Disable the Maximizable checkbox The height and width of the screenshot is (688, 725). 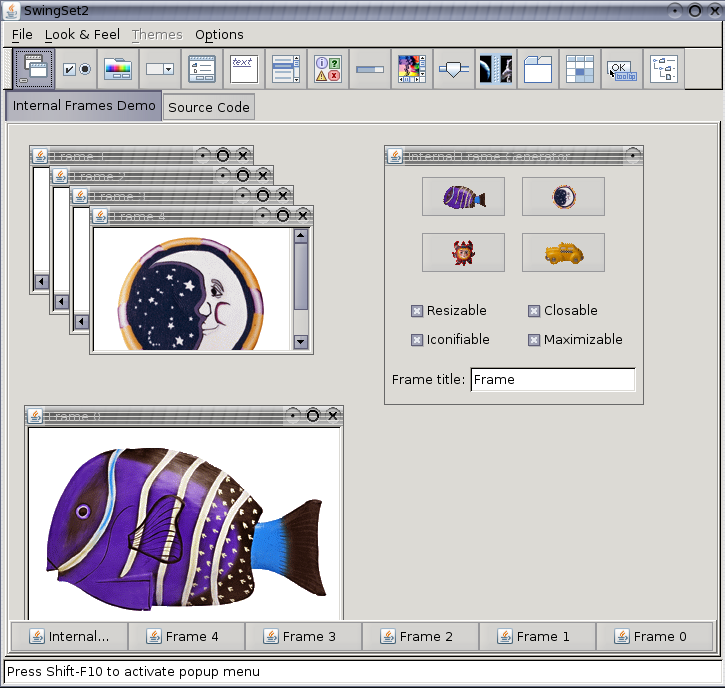pyautogui.click(x=534, y=340)
